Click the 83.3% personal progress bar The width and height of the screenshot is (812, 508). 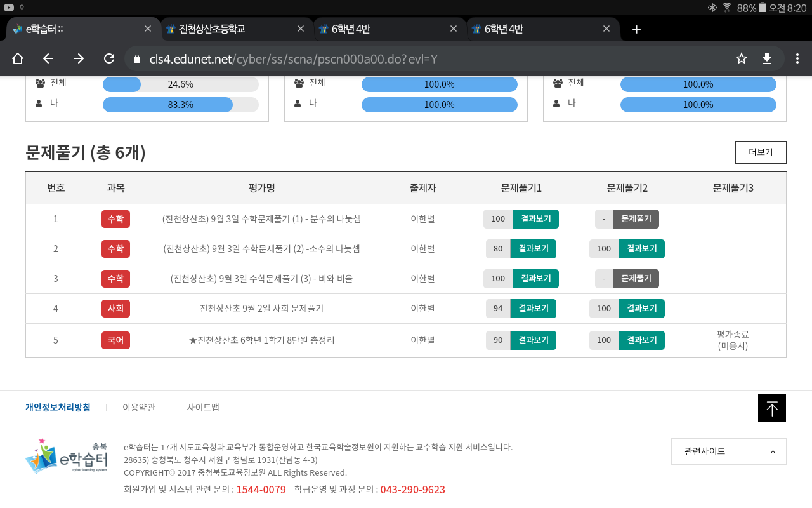181,105
